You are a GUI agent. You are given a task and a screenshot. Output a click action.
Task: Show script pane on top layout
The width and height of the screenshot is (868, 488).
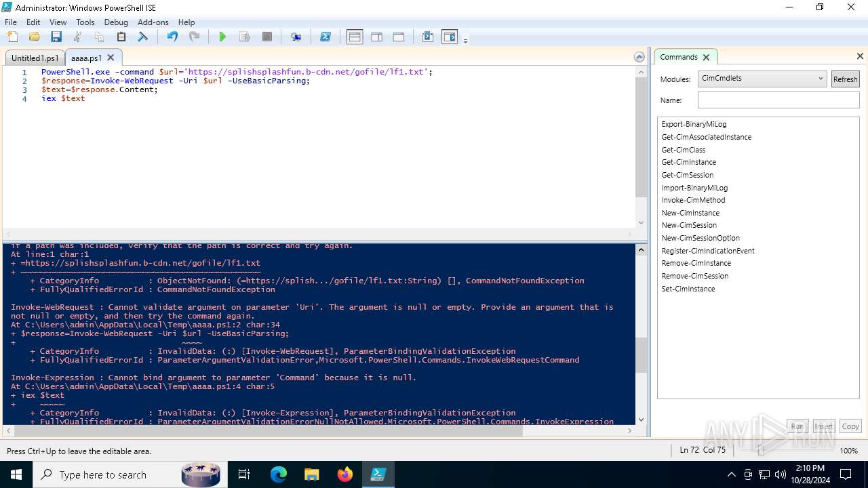(x=355, y=37)
